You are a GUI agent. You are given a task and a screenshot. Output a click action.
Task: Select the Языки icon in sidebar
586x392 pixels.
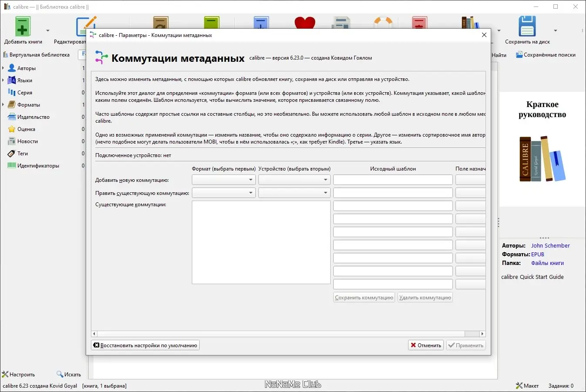(12, 80)
